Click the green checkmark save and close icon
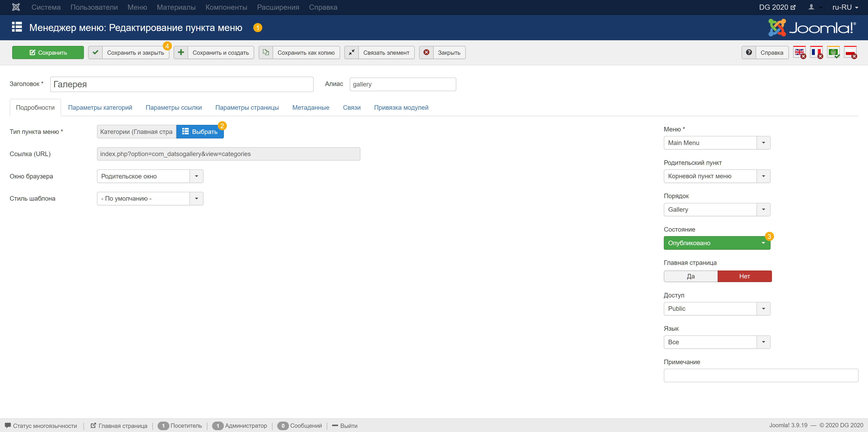 click(x=96, y=52)
